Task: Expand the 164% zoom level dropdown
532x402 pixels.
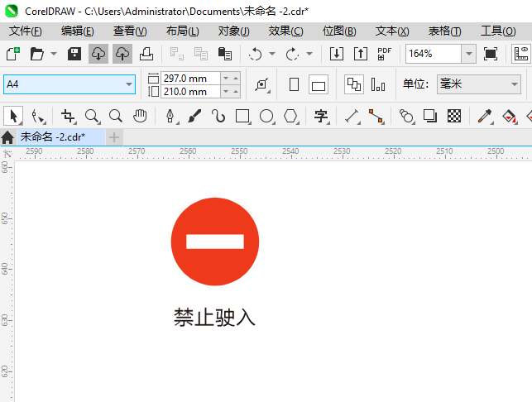Action: click(469, 54)
